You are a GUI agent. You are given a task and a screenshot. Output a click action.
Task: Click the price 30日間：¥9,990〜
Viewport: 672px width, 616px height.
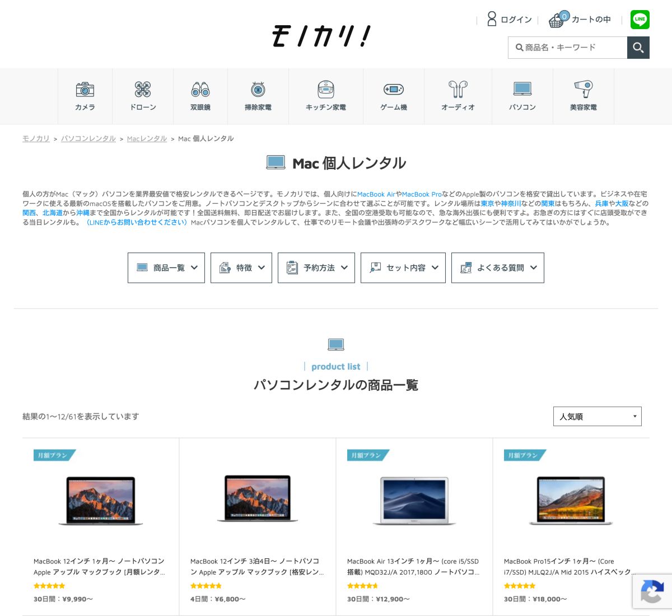click(x=63, y=599)
